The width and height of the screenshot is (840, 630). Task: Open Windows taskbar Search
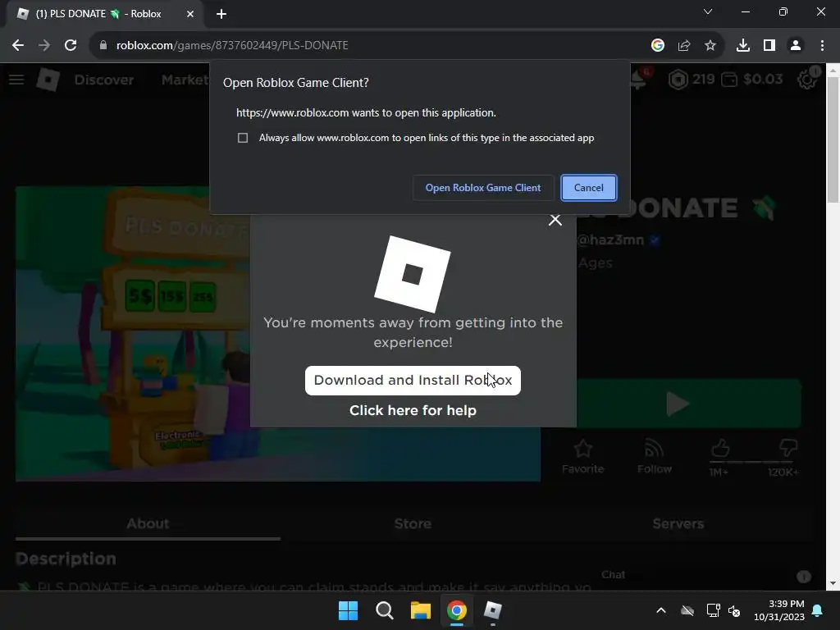pyautogui.click(x=385, y=610)
